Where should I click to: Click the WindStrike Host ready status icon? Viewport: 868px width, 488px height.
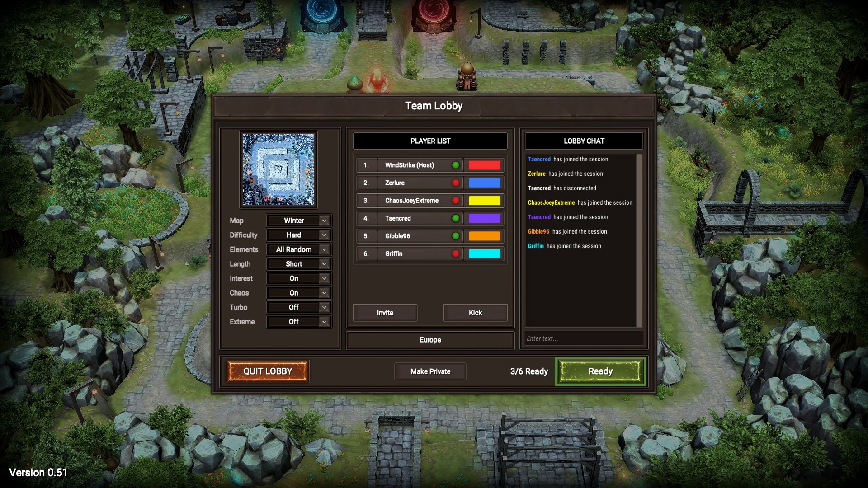[456, 165]
